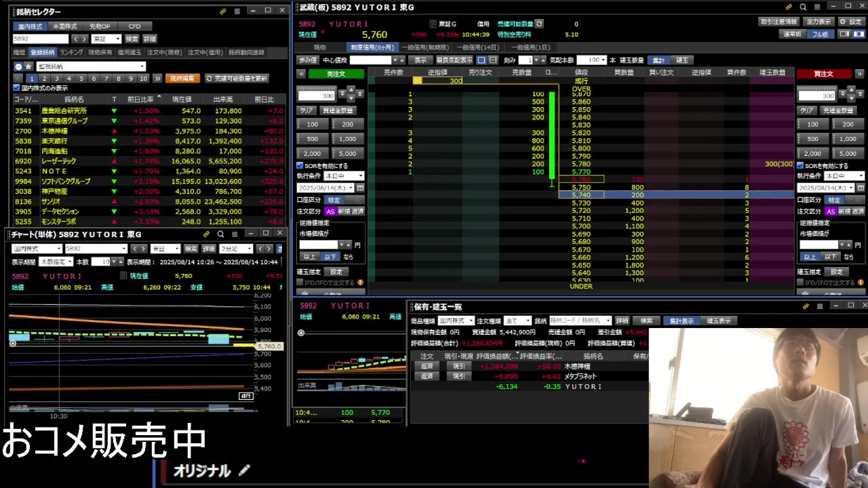The width and height of the screenshot is (868, 488).
Task: Click the link icon in 保有・建玉一覧 title bar
Action: [806, 306]
